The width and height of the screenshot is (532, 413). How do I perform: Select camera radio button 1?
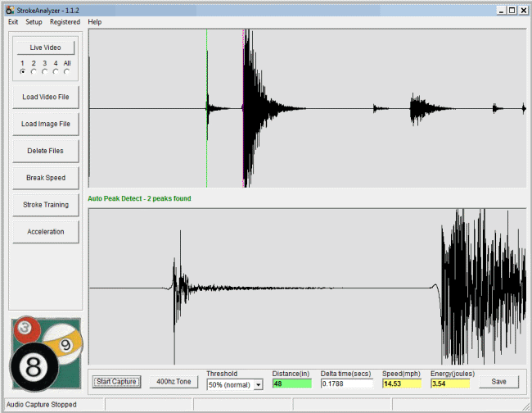pyautogui.click(x=22, y=71)
